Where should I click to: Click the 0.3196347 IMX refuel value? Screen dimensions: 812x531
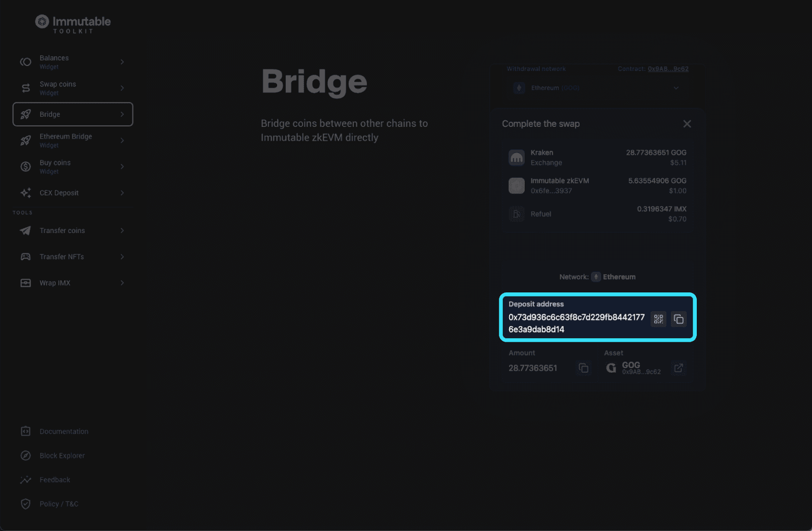tap(662, 209)
